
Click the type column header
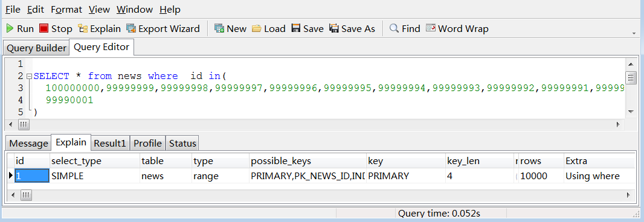point(221,161)
